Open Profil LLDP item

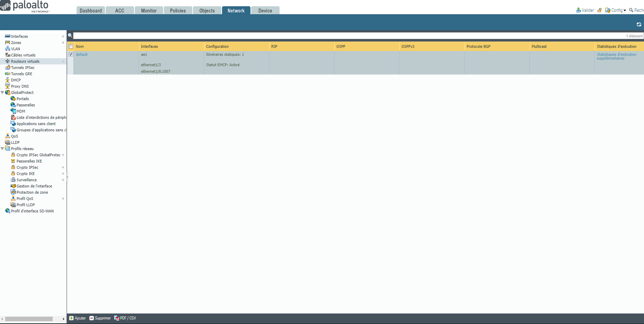click(x=26, y=205)
